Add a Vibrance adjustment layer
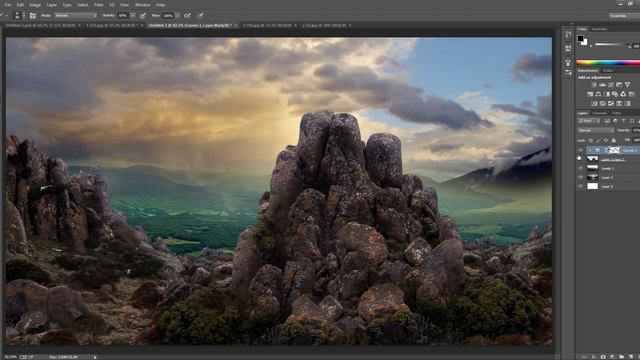Image resolution: width=640 pixels, height=360 pixels. [627, 84]
